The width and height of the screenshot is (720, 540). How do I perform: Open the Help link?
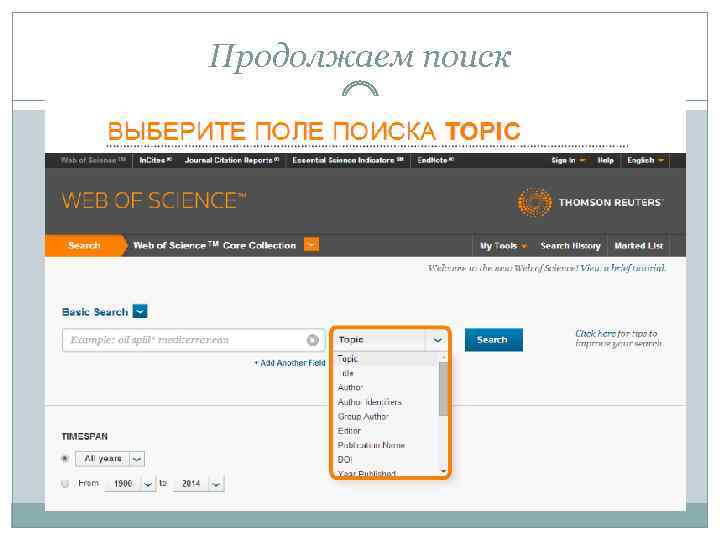tap(606, 160)
